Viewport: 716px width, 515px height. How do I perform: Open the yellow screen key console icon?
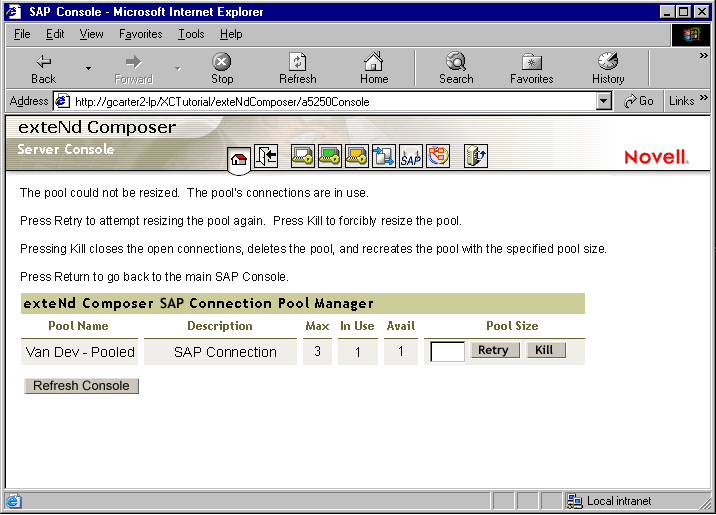point(357,156)
